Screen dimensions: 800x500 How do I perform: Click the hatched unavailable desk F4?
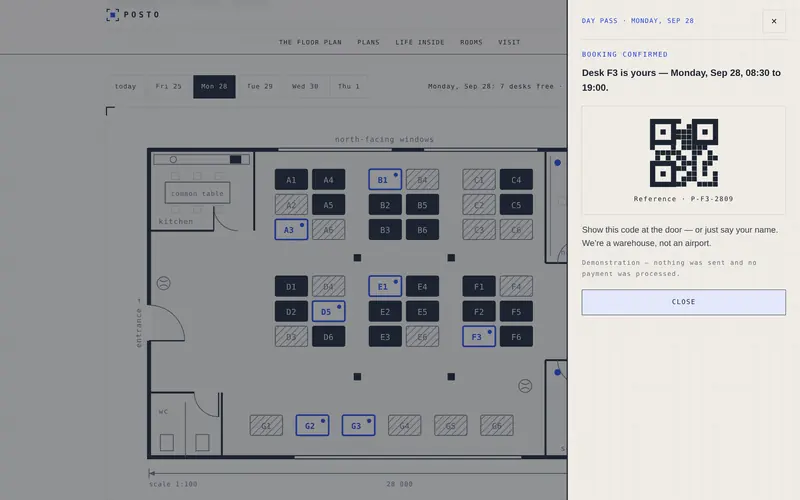click(516, 286)
